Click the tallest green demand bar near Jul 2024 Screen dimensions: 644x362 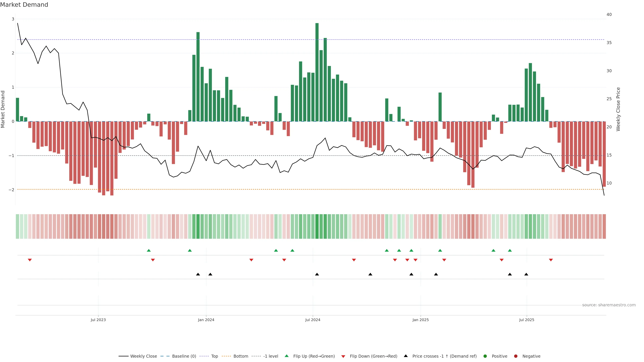(x=317, y=72)
